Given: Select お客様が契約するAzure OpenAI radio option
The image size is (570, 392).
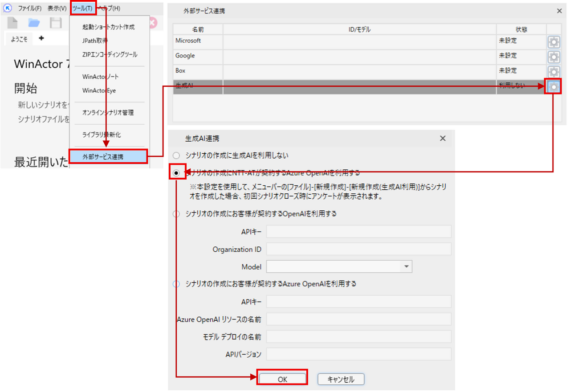Looking at the screenshot, I should tap(177, 284).
